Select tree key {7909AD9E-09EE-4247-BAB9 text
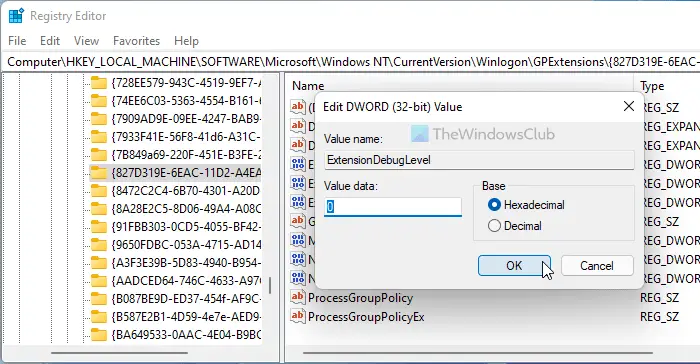This screenshot has width=700, height=364. coord(187,119)
